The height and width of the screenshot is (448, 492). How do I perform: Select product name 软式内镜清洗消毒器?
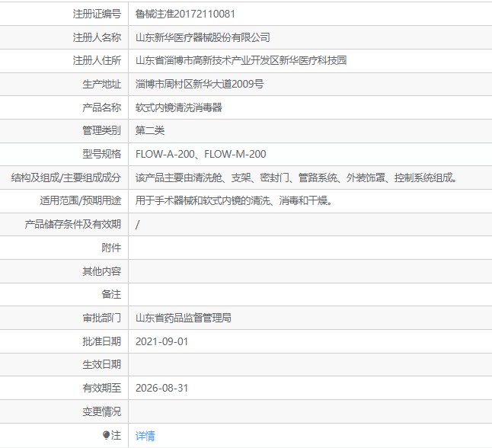coord(178,107)
